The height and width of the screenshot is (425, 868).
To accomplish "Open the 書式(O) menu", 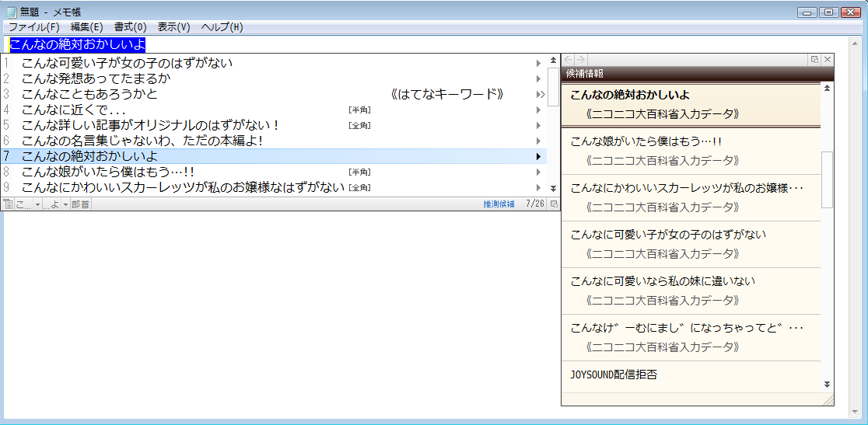I will [130, 27].
